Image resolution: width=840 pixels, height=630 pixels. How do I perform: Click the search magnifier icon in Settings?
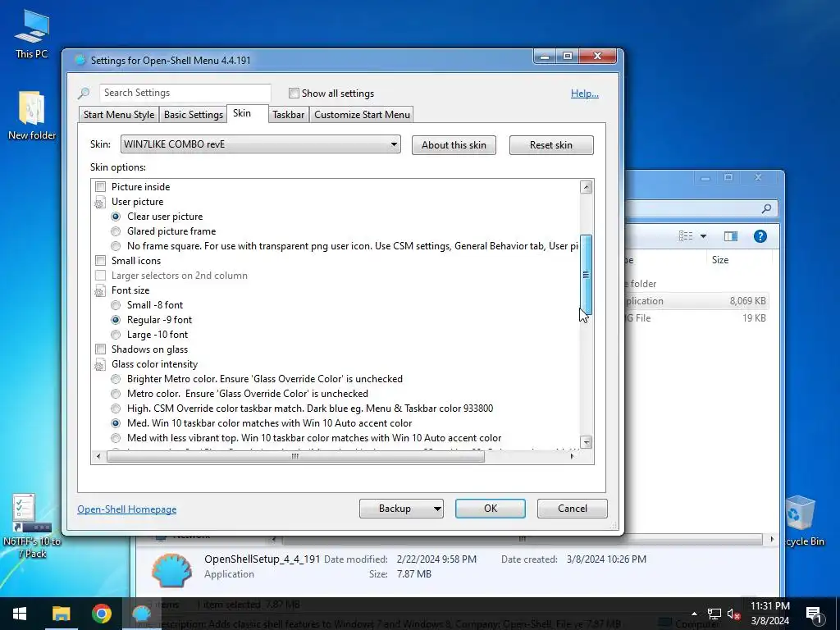(x=84, y=94)
